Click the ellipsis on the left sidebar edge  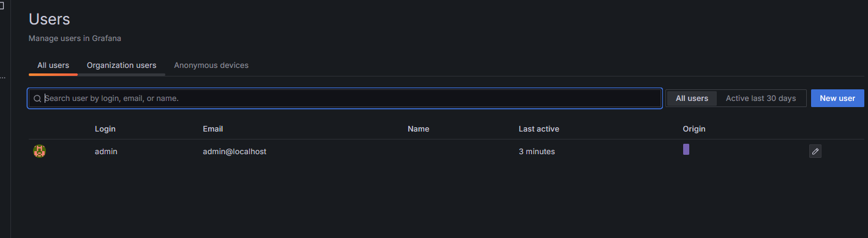2,78
